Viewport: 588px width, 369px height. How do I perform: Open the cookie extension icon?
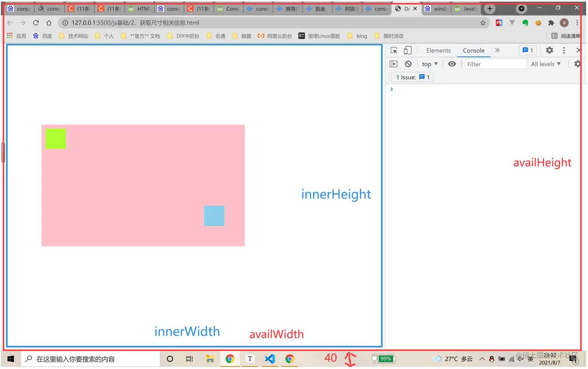538,23
